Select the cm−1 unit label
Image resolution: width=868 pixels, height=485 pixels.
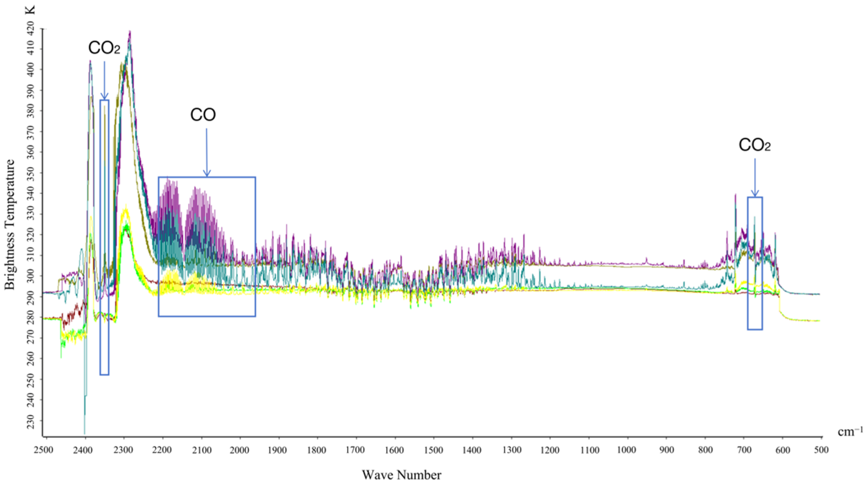click(850, 432)
